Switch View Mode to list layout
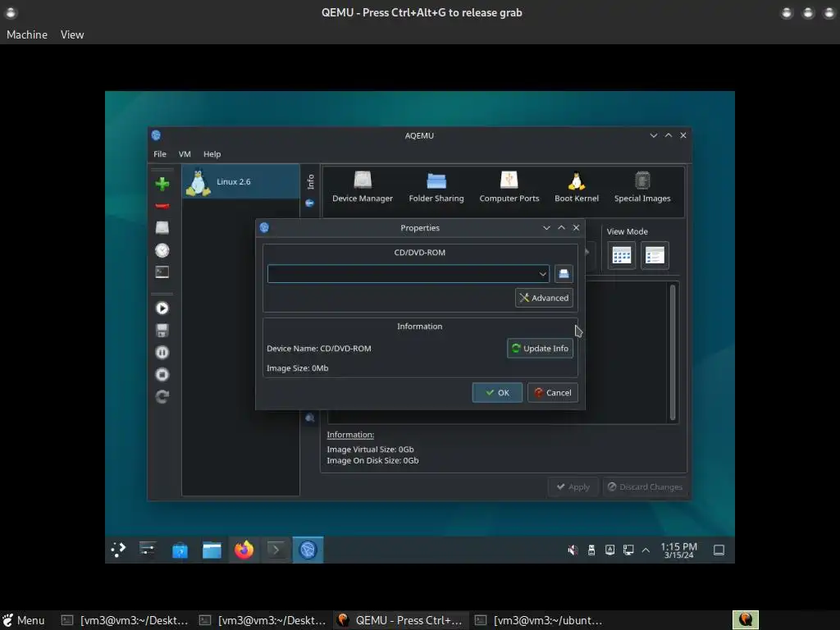840x630 pixels. click(x=655, y=256)
